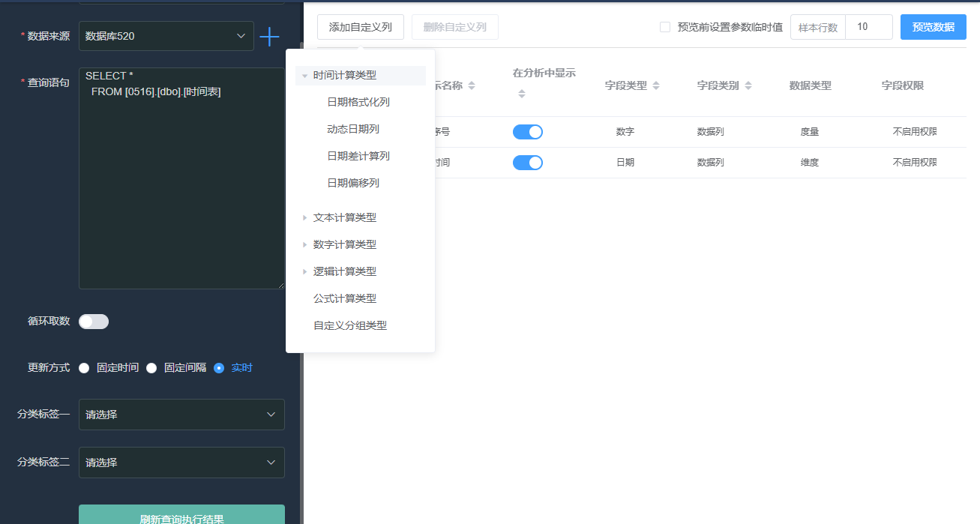Sort by the 字段类型 column arrows
980x524 pixels.
tap(656, 86)
